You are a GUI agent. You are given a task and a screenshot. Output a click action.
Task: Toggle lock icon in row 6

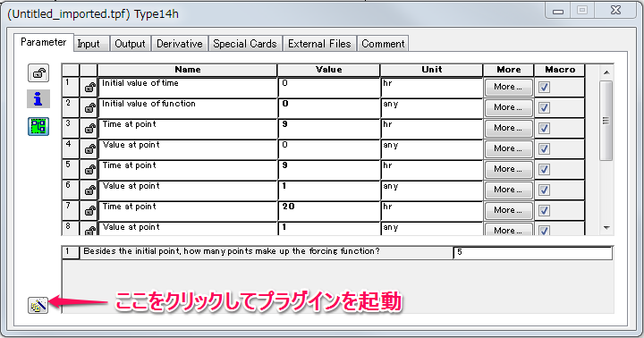(x=89, y=190)
